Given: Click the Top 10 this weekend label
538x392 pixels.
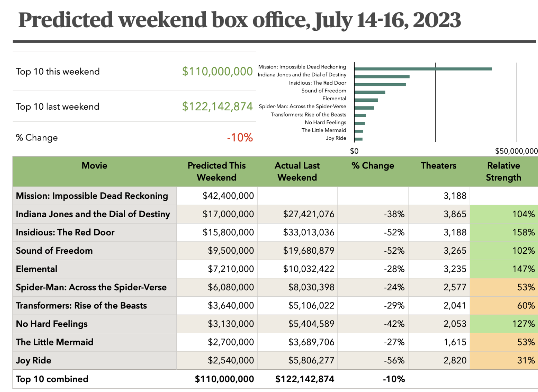Looking at the screenshot, I should tap(58, 72).
